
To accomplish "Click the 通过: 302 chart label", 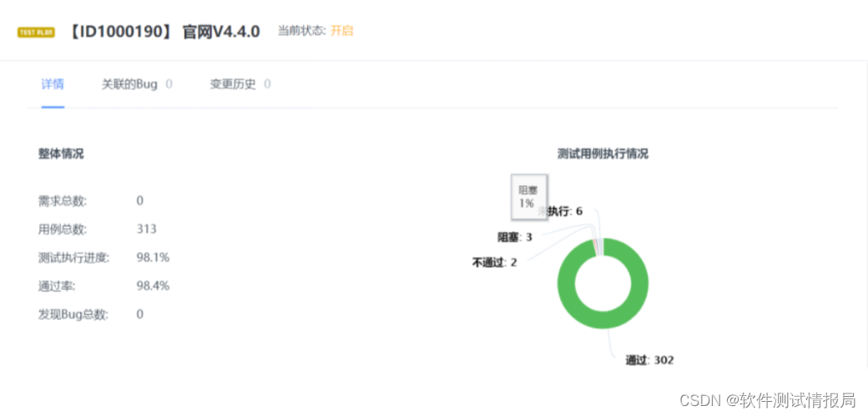I will (x=649, y=360).
